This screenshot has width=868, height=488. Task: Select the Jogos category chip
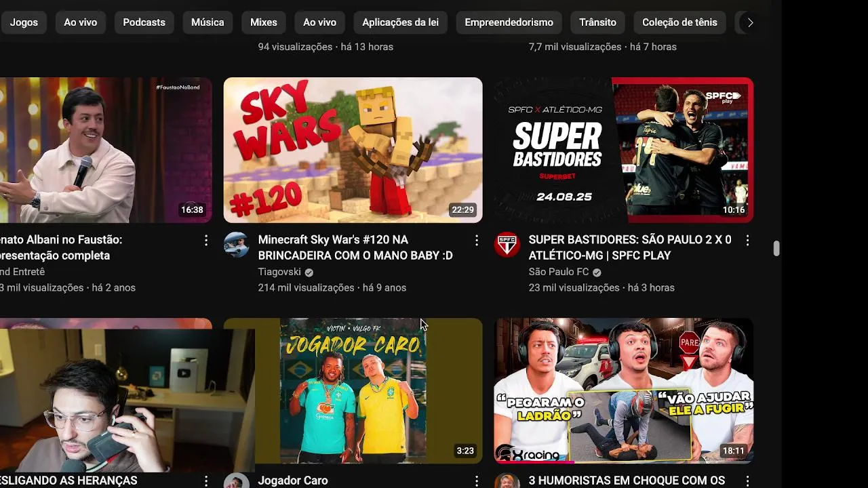coord(23,22)
